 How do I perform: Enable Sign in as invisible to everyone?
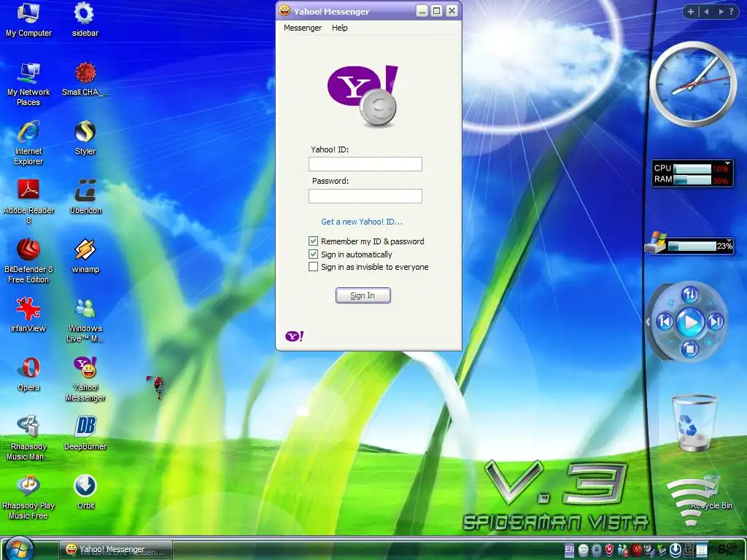click(313, 267)
